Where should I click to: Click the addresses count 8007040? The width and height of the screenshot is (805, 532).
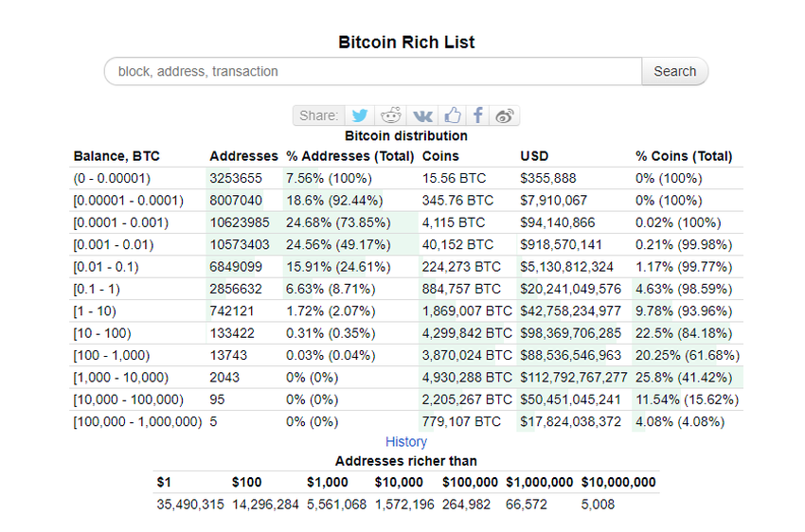tap(236, 200)
